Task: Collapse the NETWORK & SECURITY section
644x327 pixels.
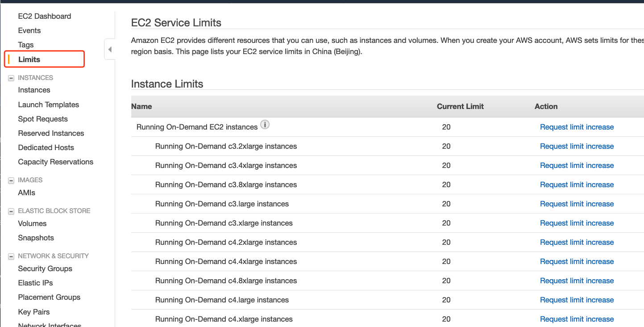Action: click(11, 256)
